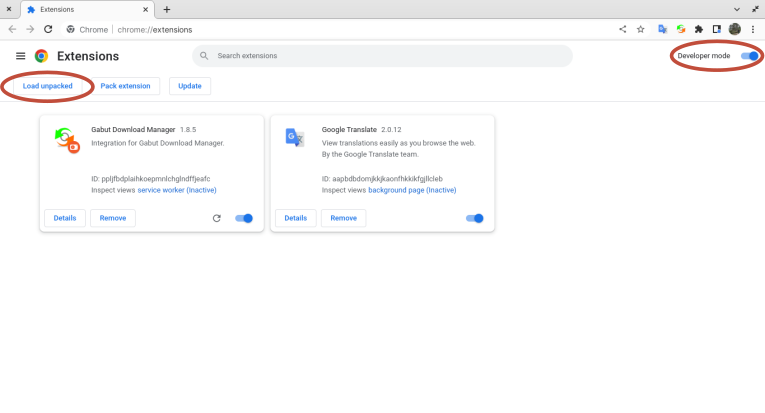The width and height of the screenshot is (765, 413).
Task: Open the tab search chevron
Action: click(x=737, y=9)
